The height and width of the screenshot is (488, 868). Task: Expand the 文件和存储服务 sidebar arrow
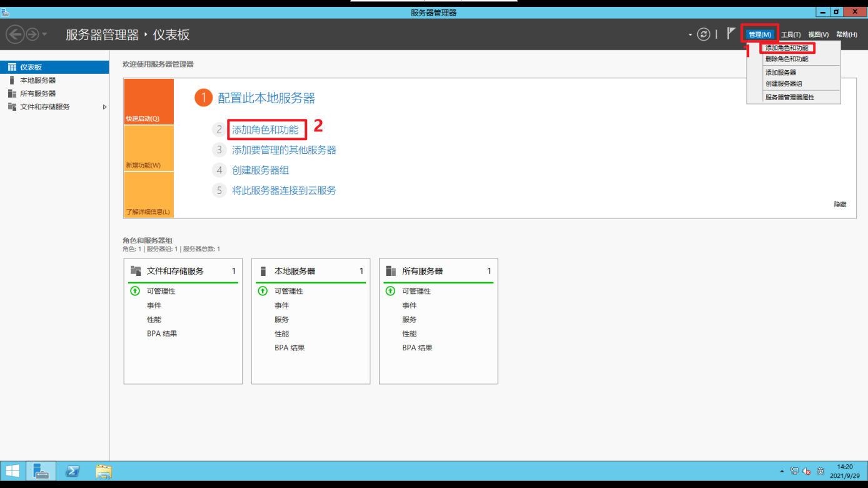tap(104, 107)
